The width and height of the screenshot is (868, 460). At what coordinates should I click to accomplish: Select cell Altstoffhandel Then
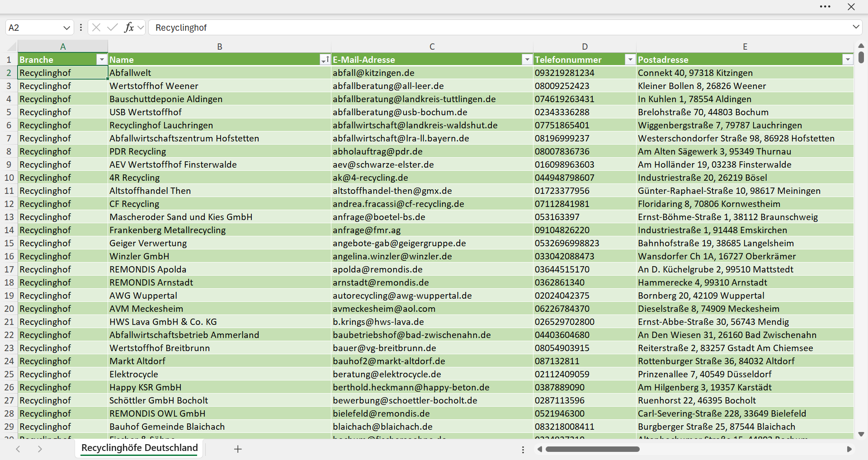220,191
